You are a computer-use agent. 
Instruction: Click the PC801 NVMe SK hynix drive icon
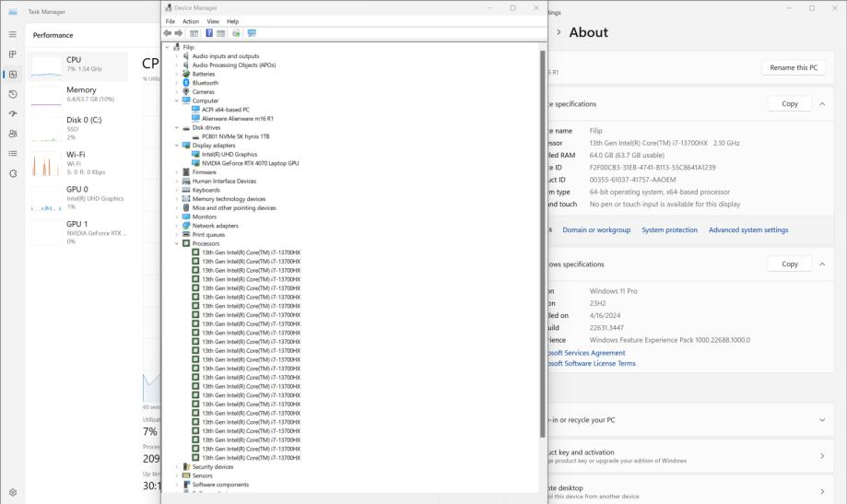click(x=195, y=136)
